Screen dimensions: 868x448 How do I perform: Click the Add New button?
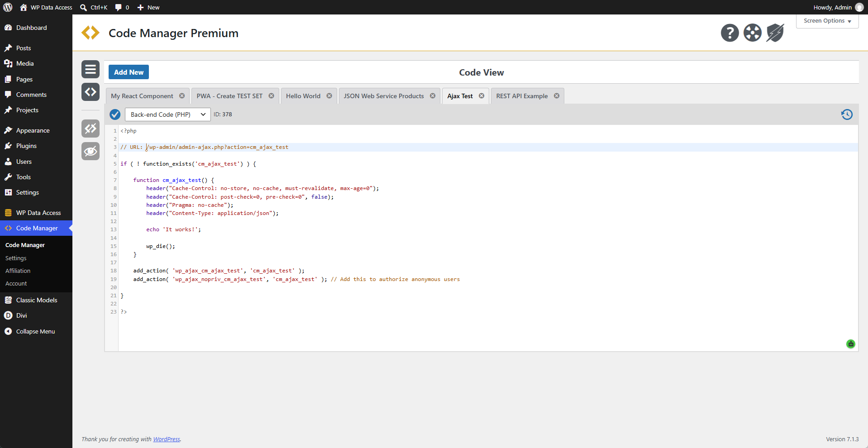tap(129, 72)
